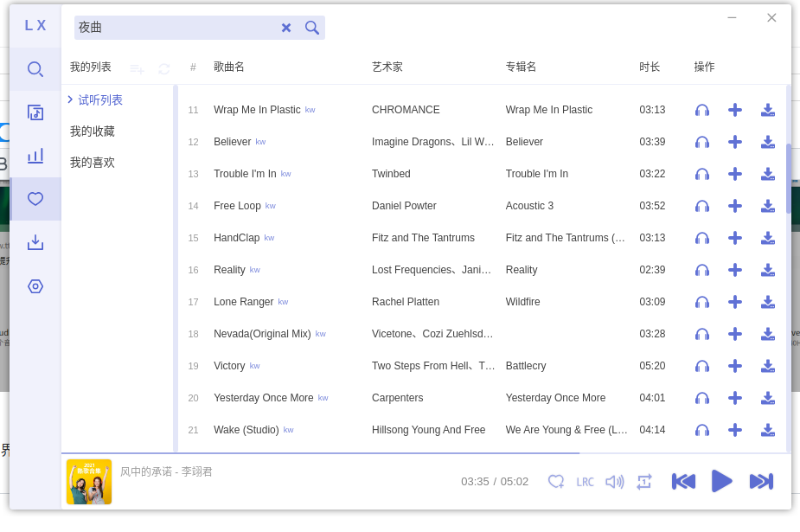Seek within the playback progress bar
This screenshot has height=532, width=800.
426,453
